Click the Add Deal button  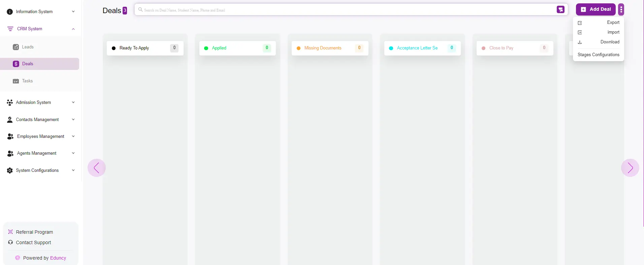click(595, 9)
